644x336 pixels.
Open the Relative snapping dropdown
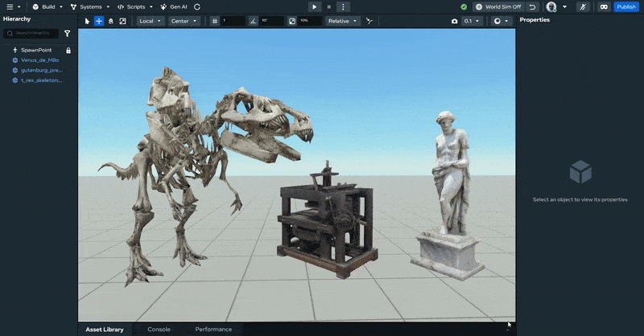click(x=343, y=21)
